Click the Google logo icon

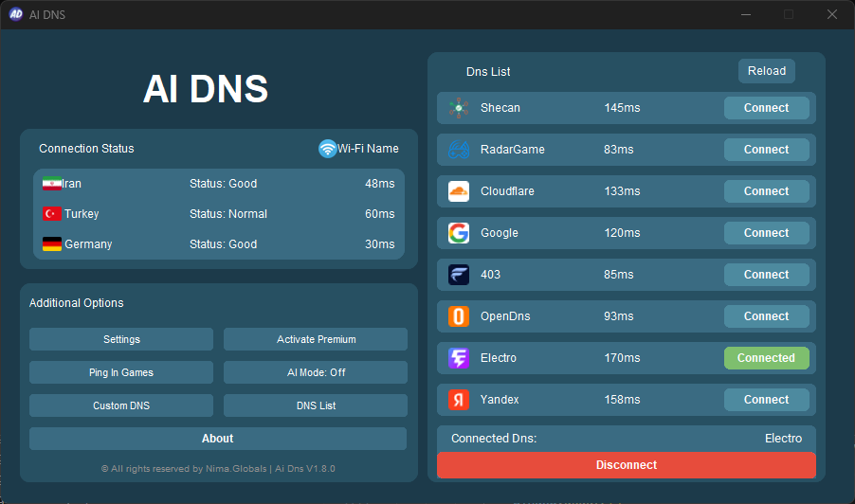click(x=459, y=233)
